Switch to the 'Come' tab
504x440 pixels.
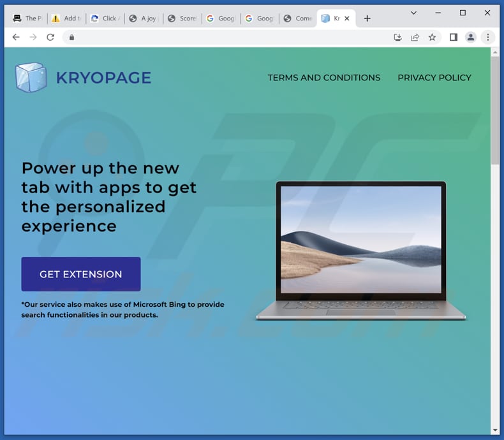point(299,18)
